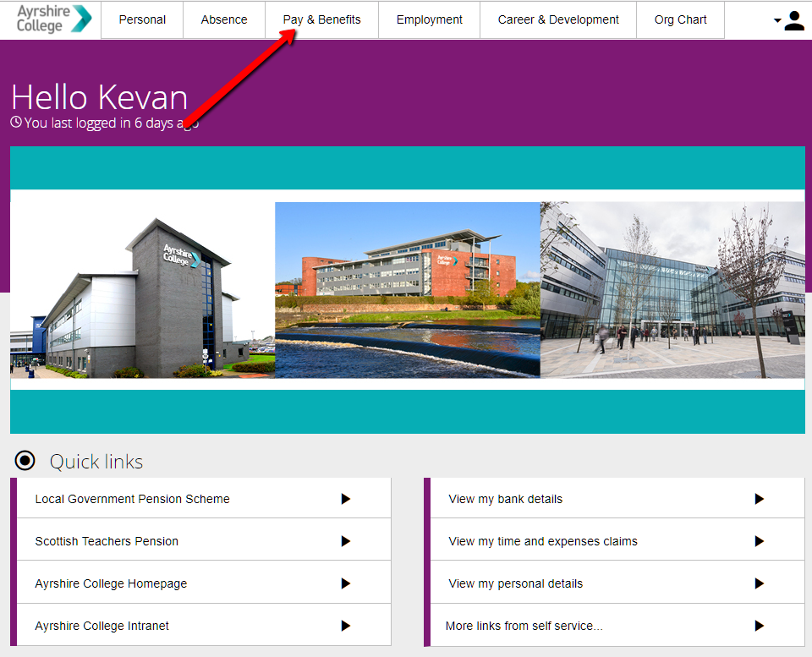Click the glass-fronted campus plaza photo
812x657 pixels.
coord(672,290)
